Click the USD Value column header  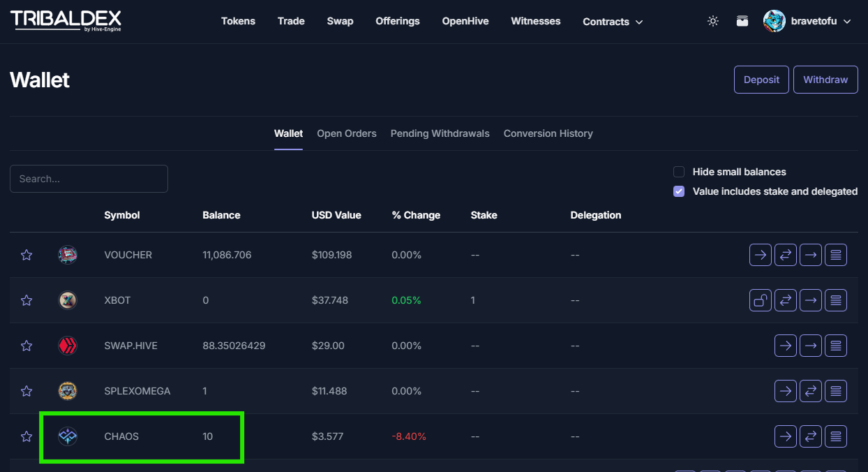click(x=336, y=215)
